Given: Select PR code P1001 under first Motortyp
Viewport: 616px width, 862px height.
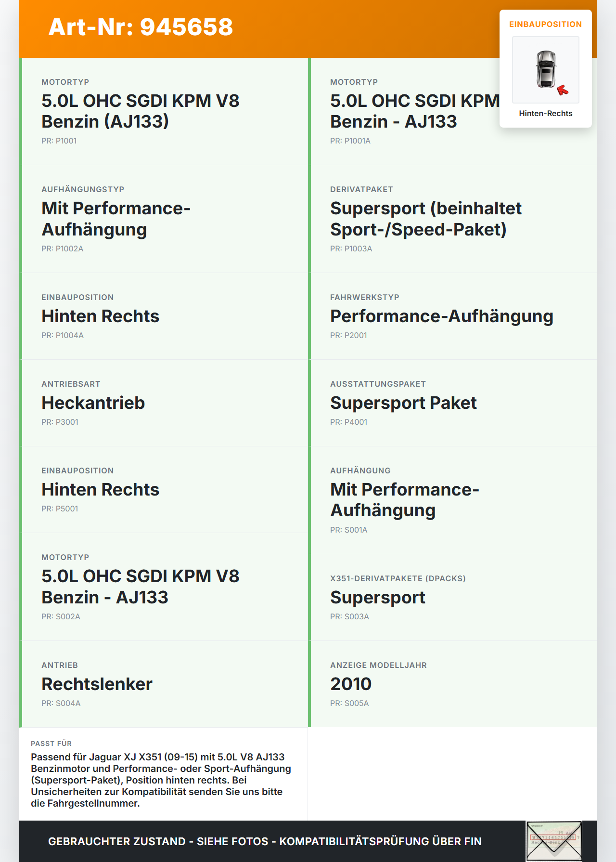Looking at the screenshot, I should (x=59, y=141).
